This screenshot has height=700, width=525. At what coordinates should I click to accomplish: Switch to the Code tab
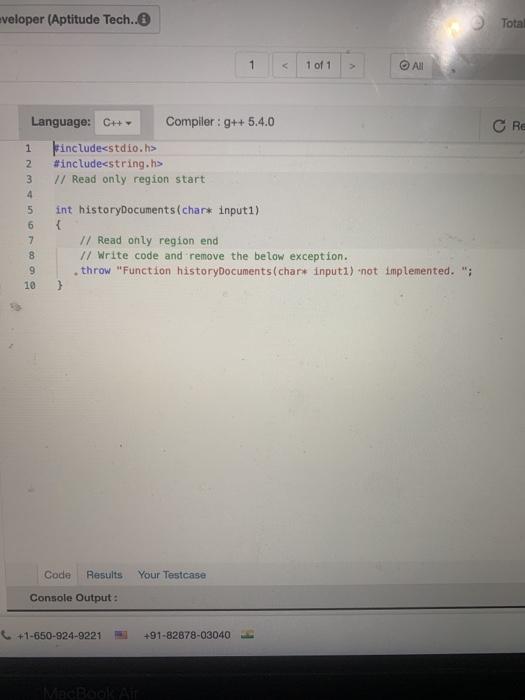(x=57, y=575)
